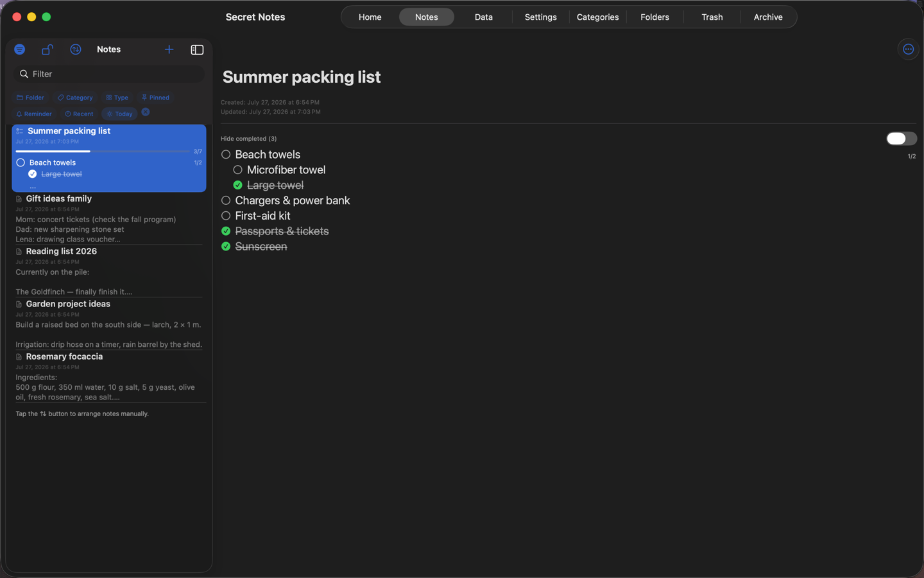Filter notes by Category

tap(75, 98)
